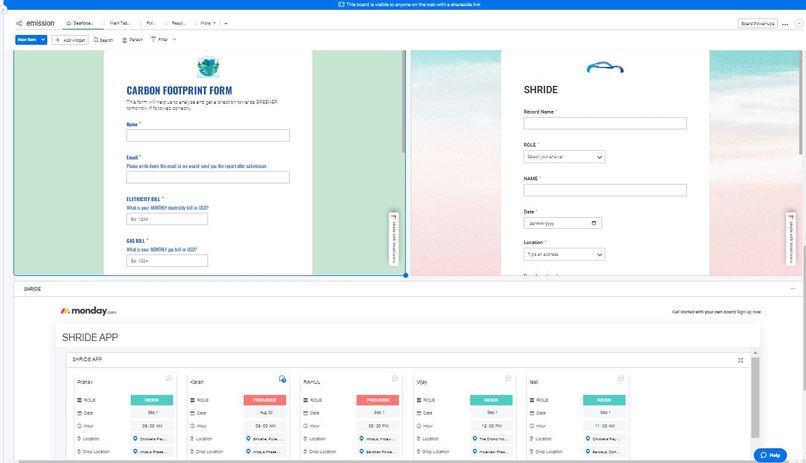Click PROVIDER status on RAHUL card

coord(378,400)
